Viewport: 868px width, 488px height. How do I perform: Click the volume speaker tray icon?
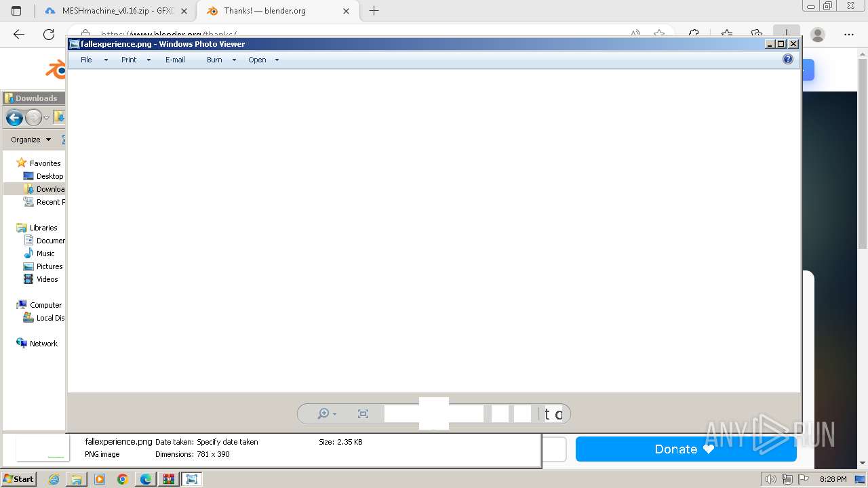(772, 479)
